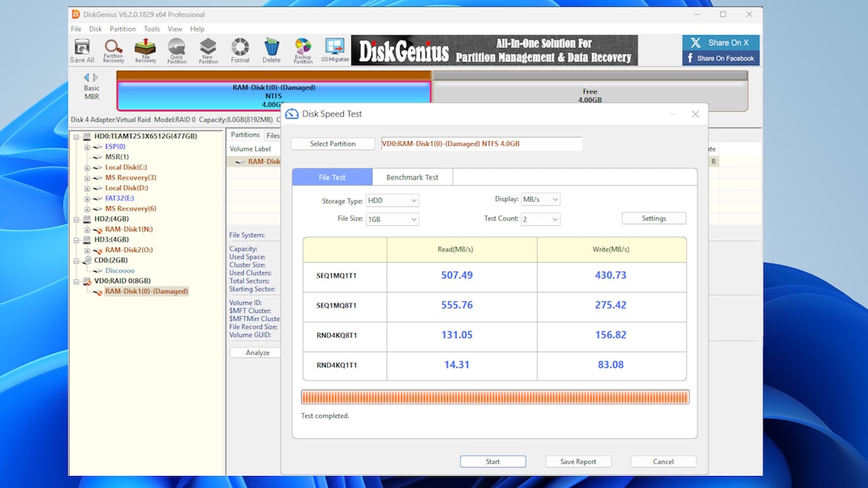
Task: Collapse the VD0:RAID 0(8GB) node
Action: click(x=77, y=281)
